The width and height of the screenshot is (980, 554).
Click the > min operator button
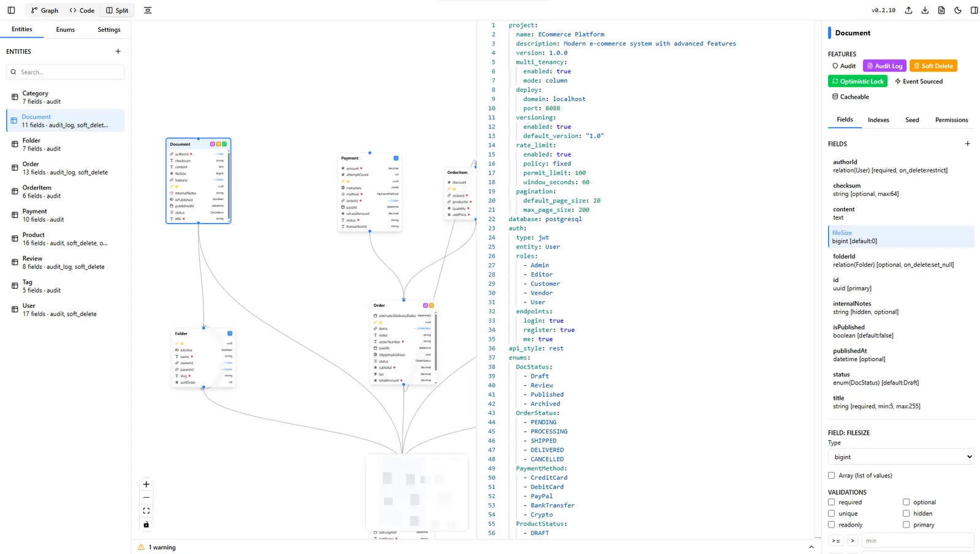point(852,541)
